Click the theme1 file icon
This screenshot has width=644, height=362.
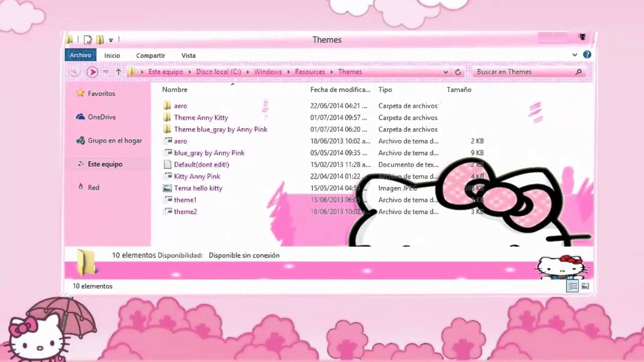click(167, 200)
